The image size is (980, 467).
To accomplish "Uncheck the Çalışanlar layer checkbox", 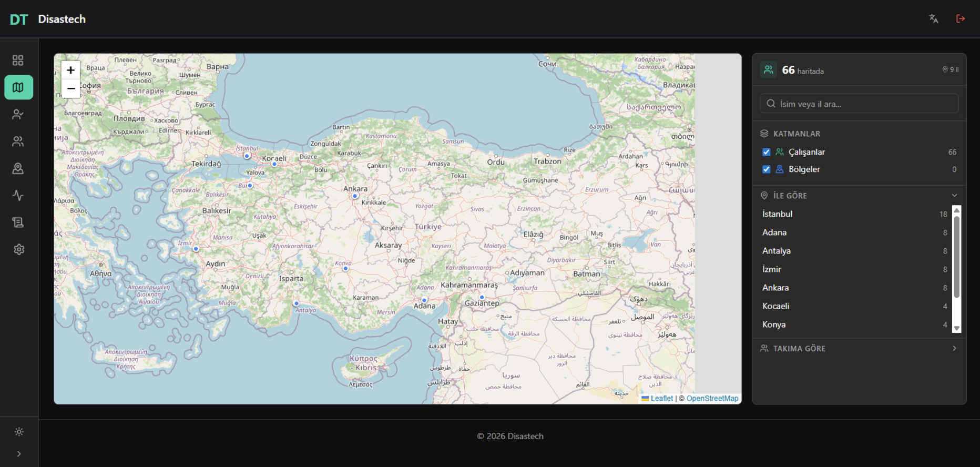I will pos(766,152).
